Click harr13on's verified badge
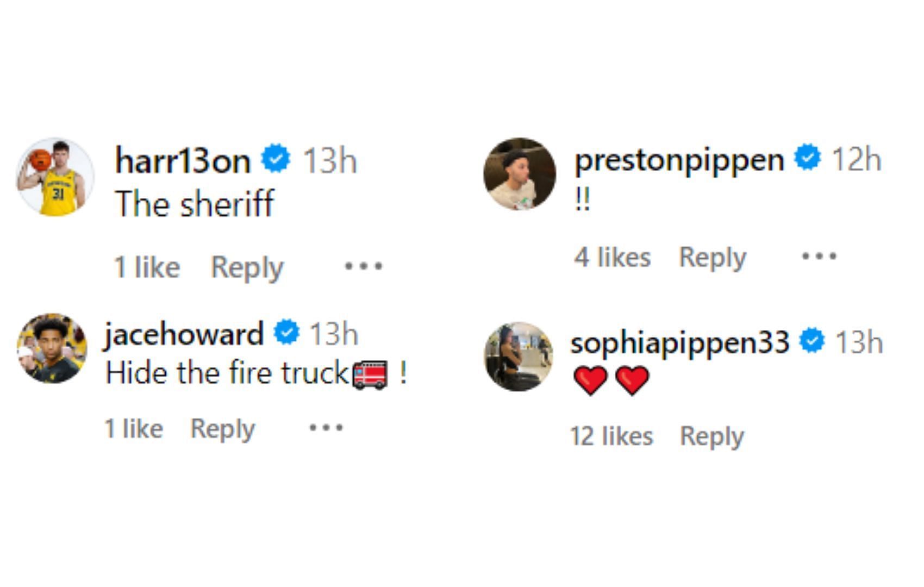Screen dimensions: 924x587 (276, 159)
